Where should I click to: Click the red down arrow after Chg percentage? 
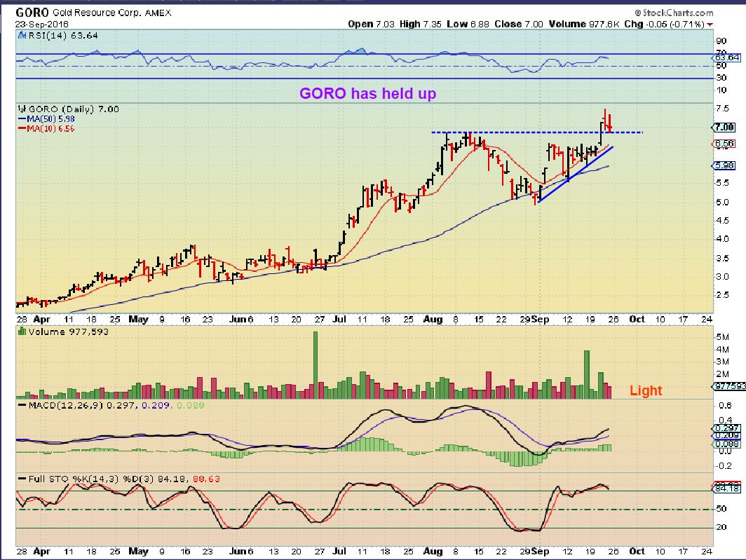point(710,25)
